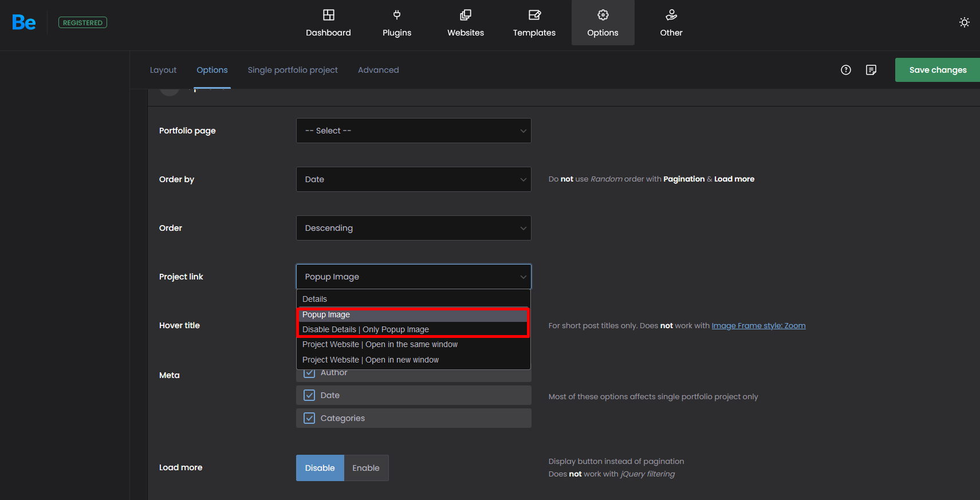Open the Templates section

coord(534,23)
